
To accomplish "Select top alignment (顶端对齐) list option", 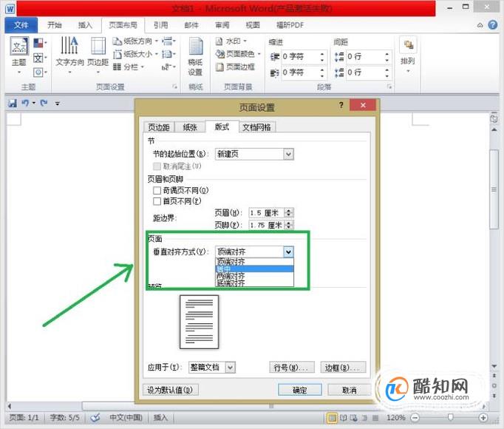I will [254, 261].
